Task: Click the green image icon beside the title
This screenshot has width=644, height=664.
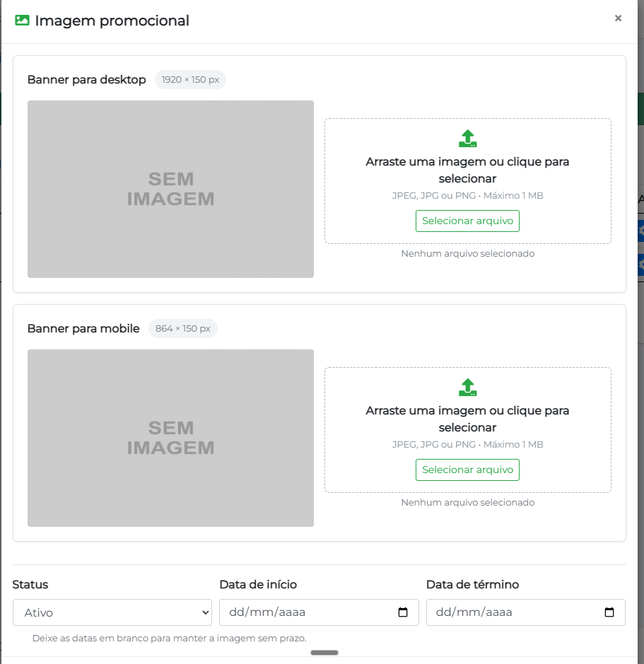Action: [x=22, y=21]
